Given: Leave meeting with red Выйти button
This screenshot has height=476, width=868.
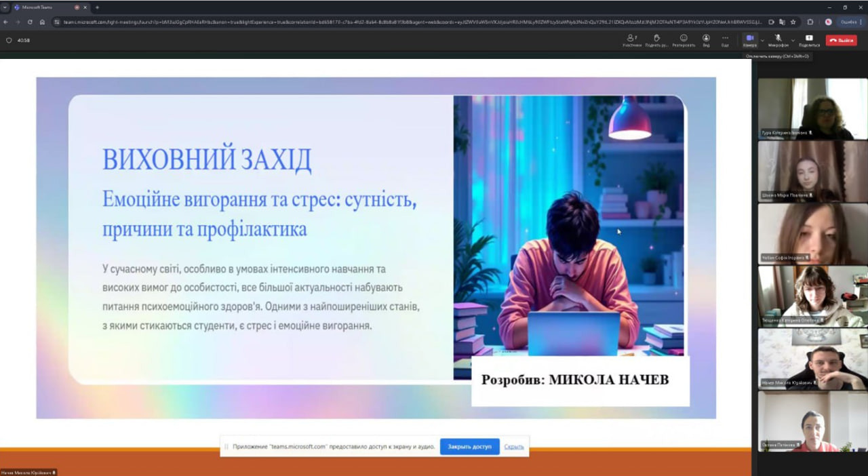Looking at the screenshot, I should pos(841,40).
